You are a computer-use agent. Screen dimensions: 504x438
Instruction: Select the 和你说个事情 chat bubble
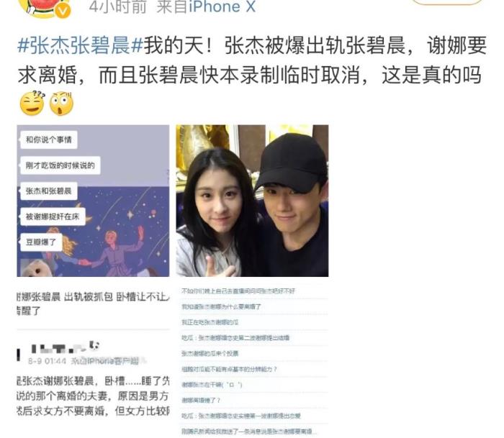pos(49,140)
